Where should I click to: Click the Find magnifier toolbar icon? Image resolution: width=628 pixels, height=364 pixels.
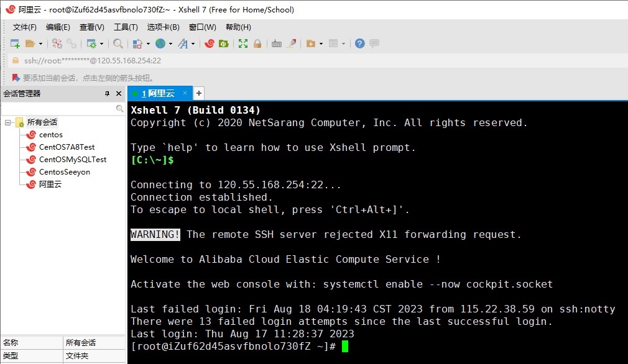click(118, 43)
